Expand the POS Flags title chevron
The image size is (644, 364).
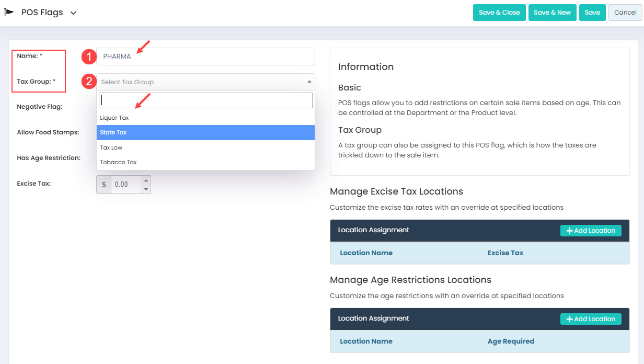tap(73, 13)
